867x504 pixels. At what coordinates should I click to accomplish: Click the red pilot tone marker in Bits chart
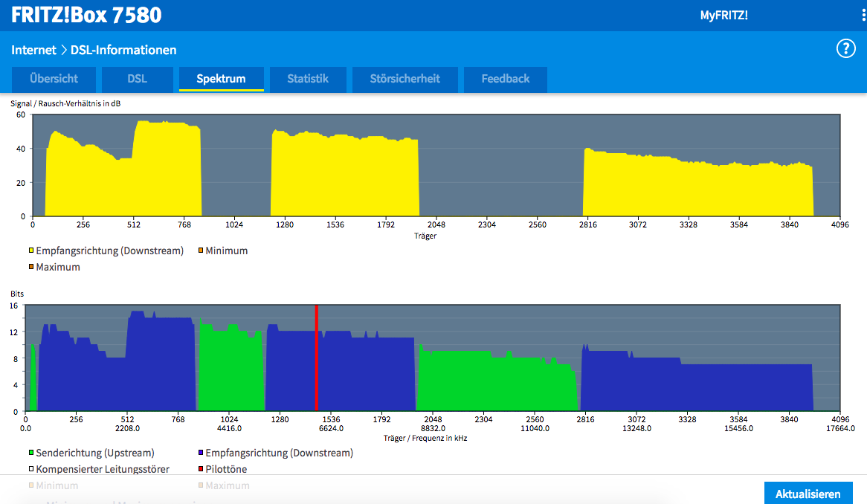click(316, 358)
